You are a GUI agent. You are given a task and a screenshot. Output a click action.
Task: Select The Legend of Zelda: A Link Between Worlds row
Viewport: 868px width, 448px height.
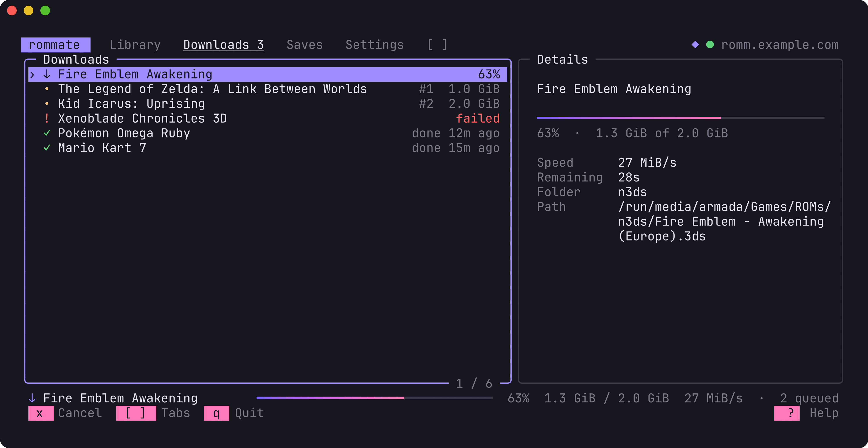pos(268,89)
